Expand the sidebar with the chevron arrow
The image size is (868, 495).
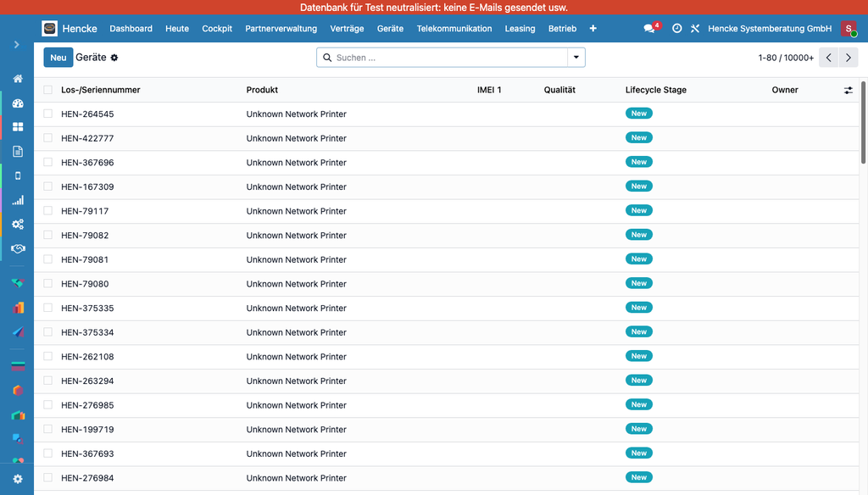[17, 44]
